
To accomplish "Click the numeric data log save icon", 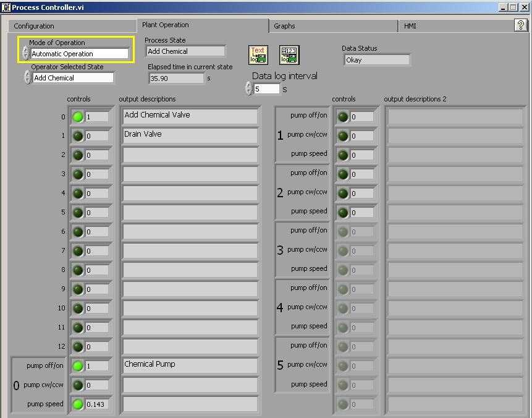I will pyautogui.click(x=289, y=54).
